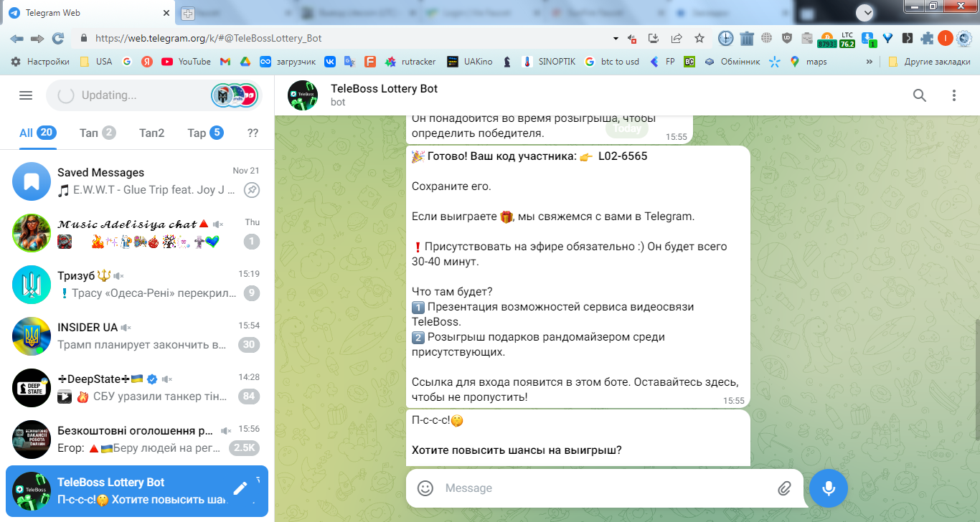Open the SINOPTIK bookmark

click(549, 62)
